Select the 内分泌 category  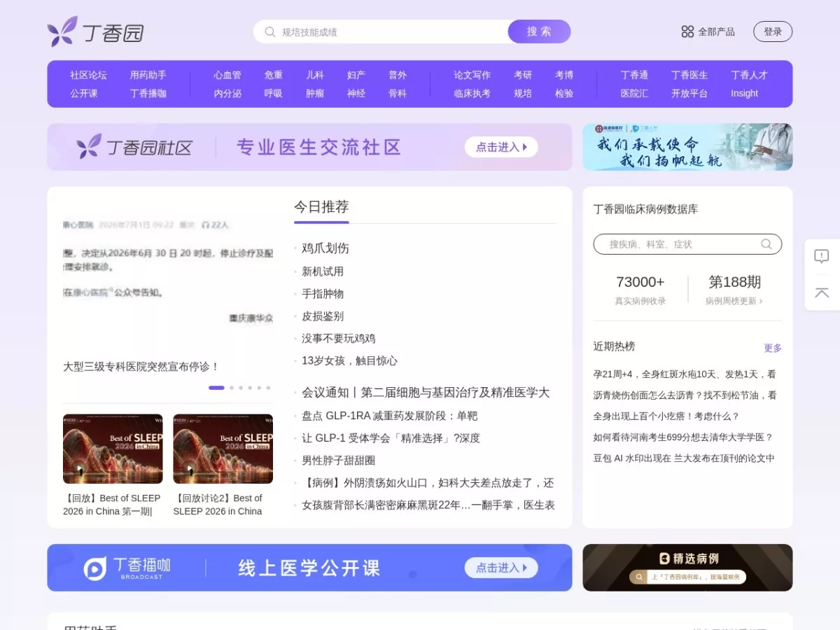227,93
